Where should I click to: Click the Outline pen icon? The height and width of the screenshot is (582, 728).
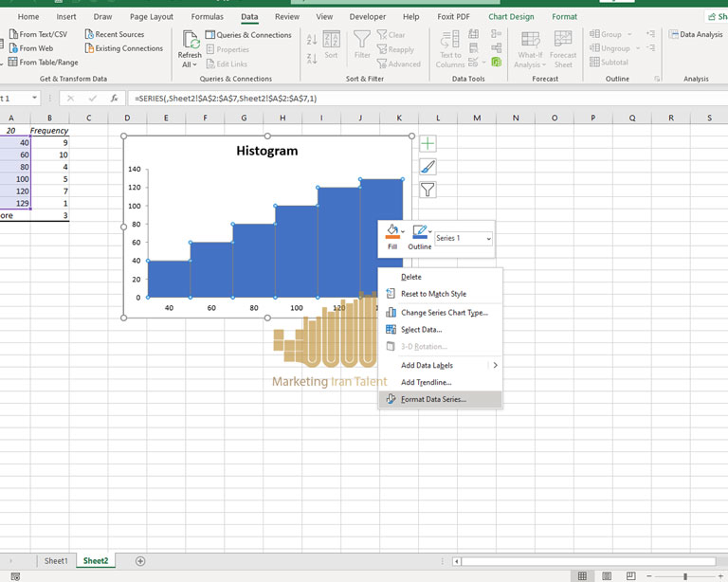pyautogui.click(x=417, y=231)
